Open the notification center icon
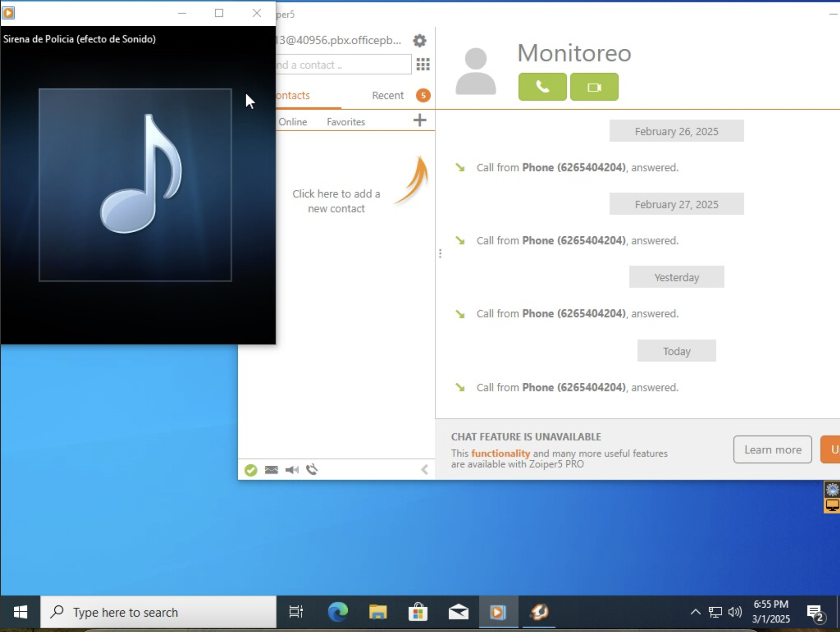This screenshot has width=840, height=632. pyautogui.click(x=816, y=612)
